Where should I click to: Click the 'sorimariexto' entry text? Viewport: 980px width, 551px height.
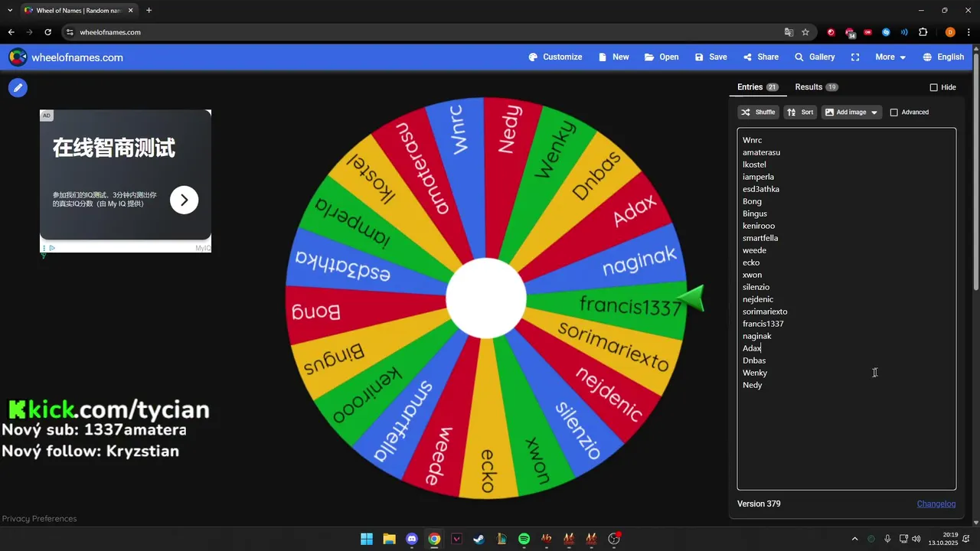[765, 311]
